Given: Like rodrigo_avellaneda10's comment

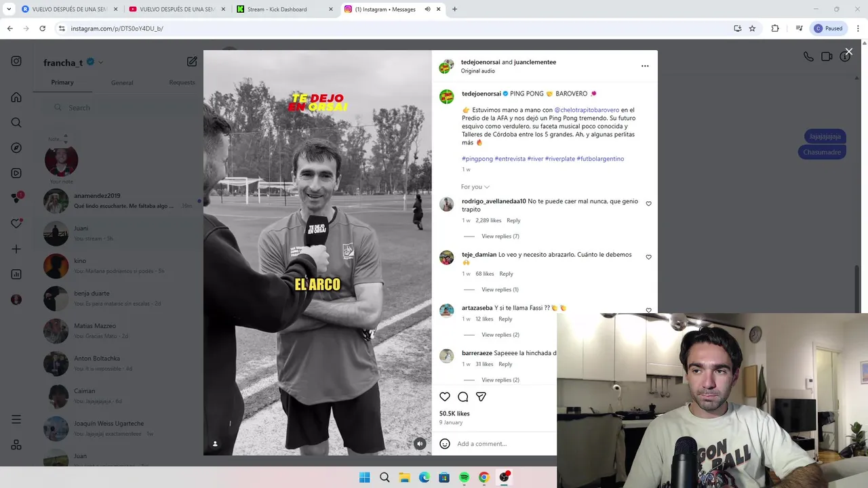Looking at the screenshot, I should tap(648, 203).
